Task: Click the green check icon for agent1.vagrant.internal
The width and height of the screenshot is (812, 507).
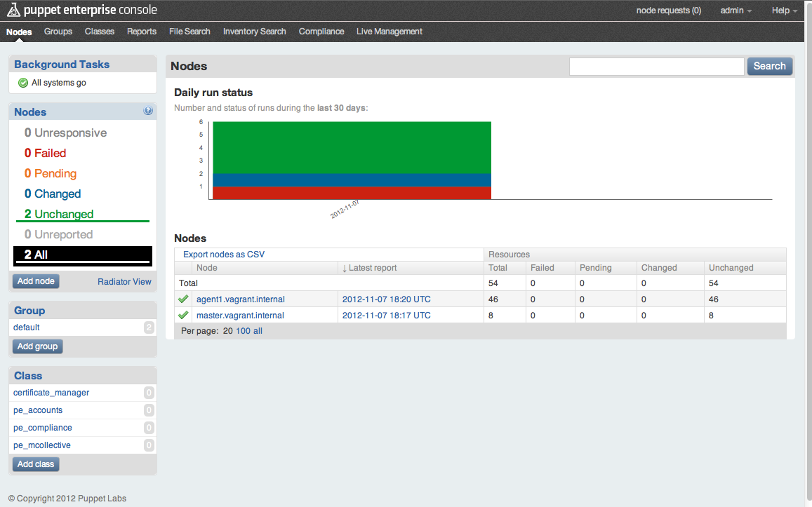Action: click(182, 299)
